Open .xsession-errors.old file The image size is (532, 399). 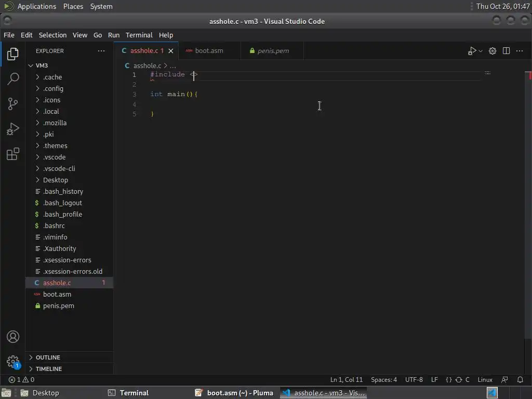click(x=69, y=271)
